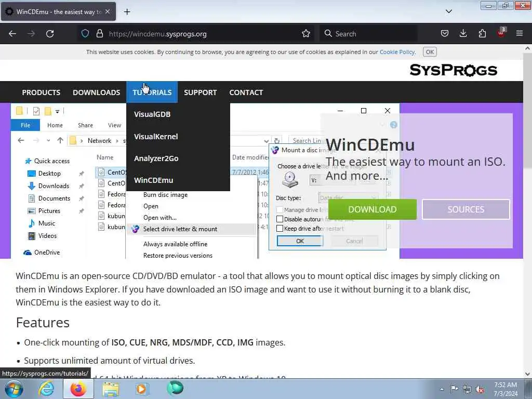Click the red extension badge icon

(x=501, y=33)
